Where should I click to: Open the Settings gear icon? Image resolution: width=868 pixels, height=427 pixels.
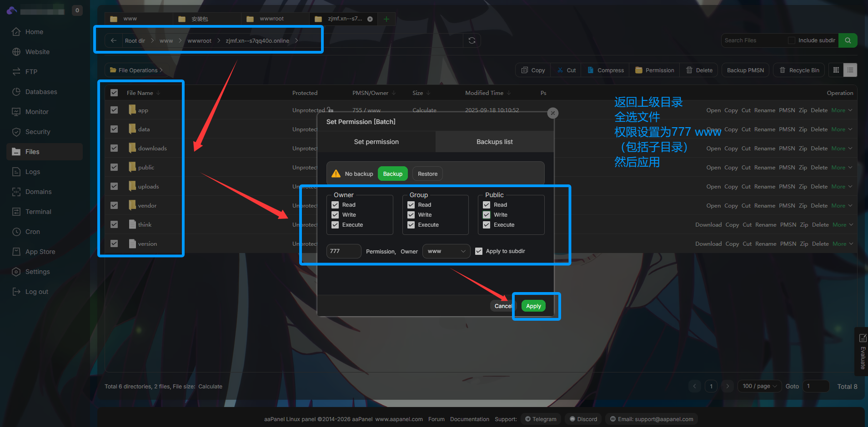(16, 272)
